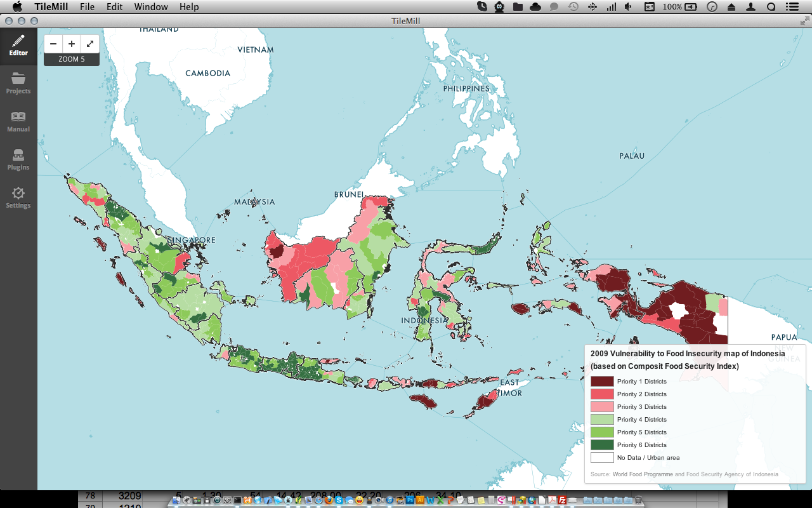Open the volume control in menu bar
Image resolution: width=812 pixels, height=508 pixels.
click(x=628, y=6)
